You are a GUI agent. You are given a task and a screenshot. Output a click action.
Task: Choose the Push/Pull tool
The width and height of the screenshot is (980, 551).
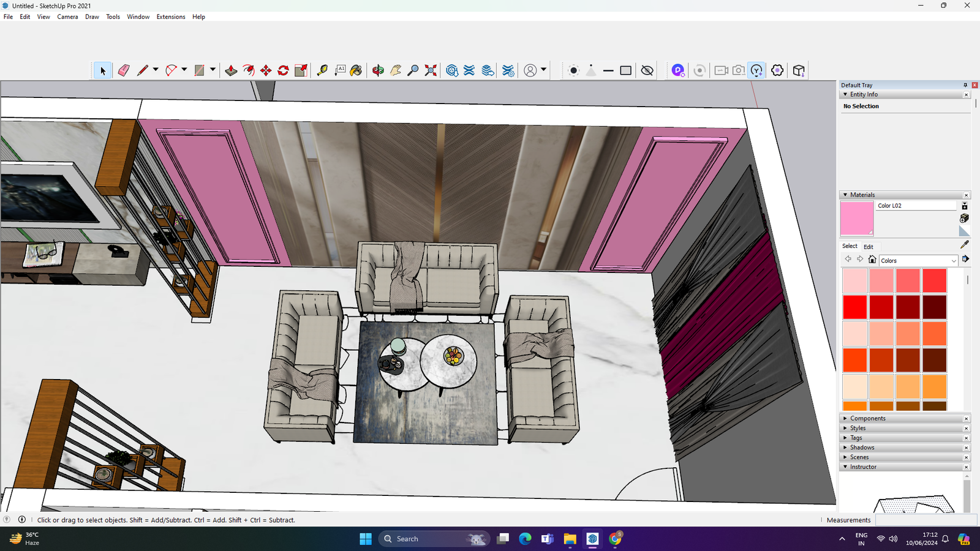tap(231, 70)
